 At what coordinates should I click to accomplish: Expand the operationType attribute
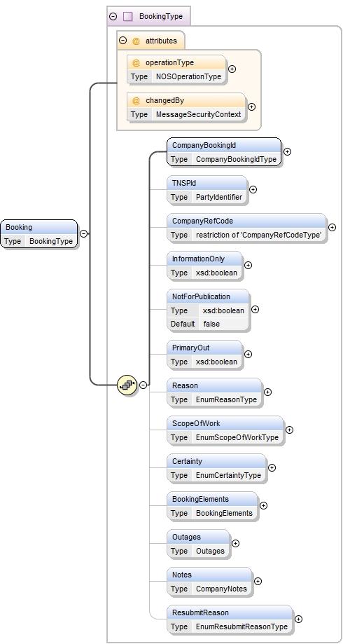232,69
